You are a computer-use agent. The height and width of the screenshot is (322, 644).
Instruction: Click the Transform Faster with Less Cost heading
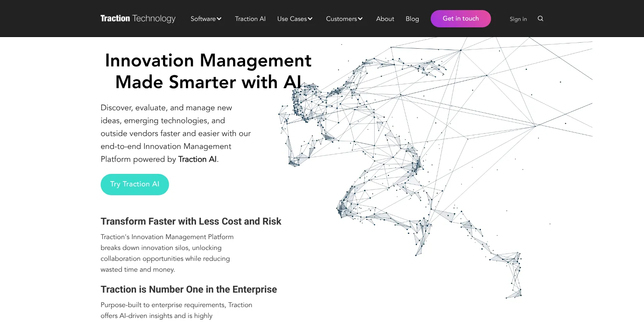point(191,221)
